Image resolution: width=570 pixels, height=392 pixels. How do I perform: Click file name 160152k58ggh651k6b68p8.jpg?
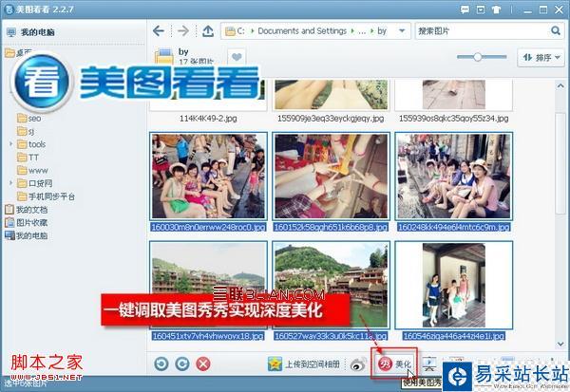[x=332, y=228]
